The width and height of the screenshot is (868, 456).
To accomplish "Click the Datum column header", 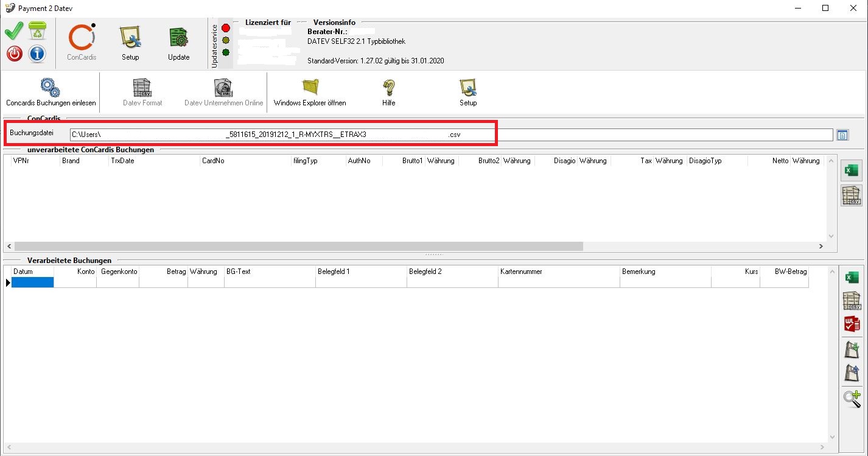I will (x=32, y=272).
